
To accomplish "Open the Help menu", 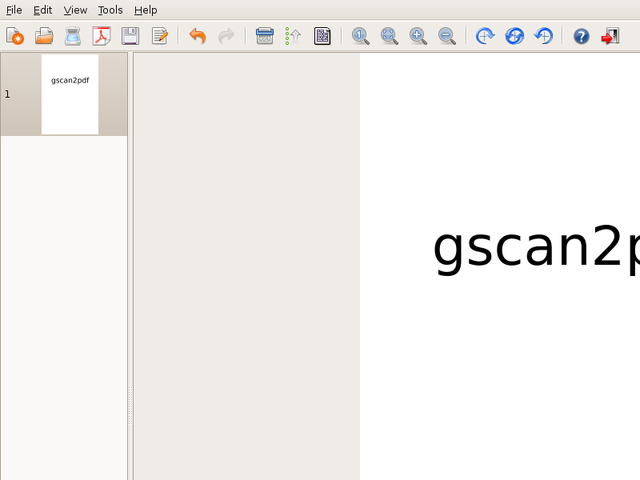I will click(x=145, y=10).
